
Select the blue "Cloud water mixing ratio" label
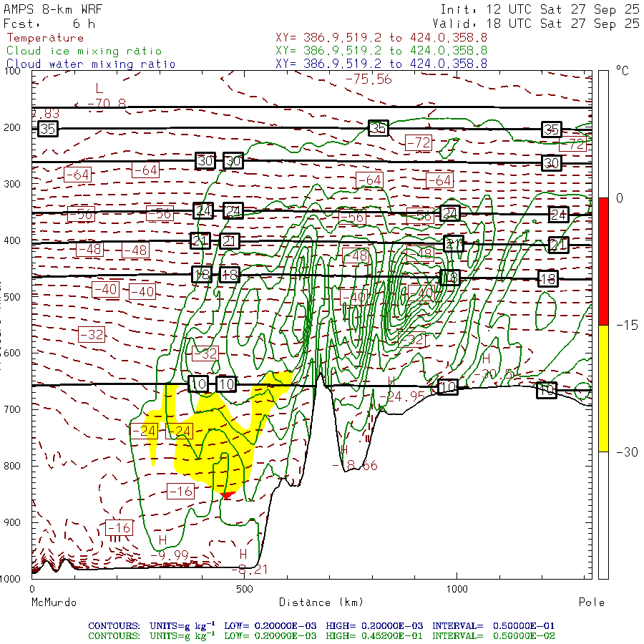pyautogui.click(x=91, y=64)
